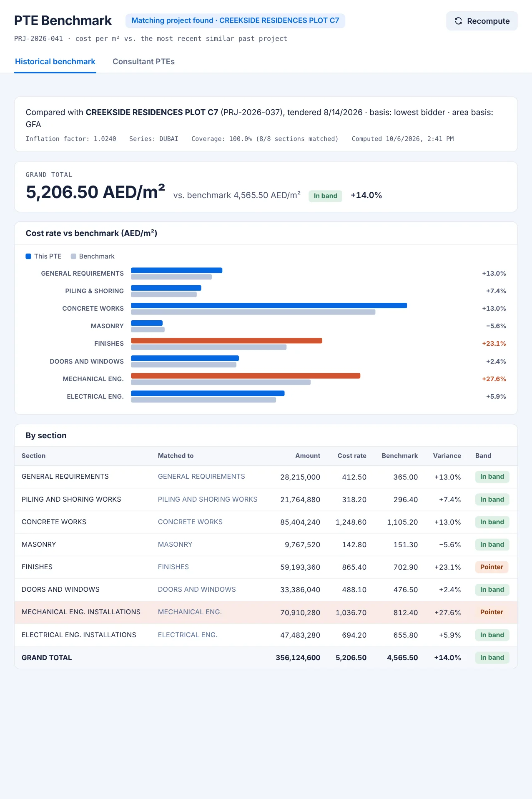Click the Inflation factor: 1.0240 text
The height and width of the screenshot is (799, 532).
click(x=71, y=139)
